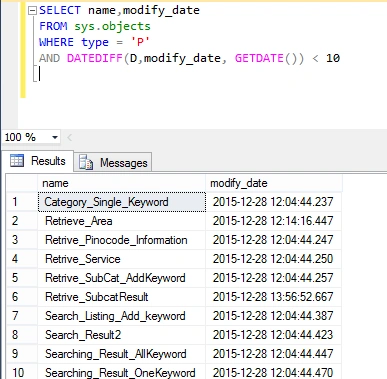
Task: Open the 100 % zoom dropdown
Action: point(55,137)
